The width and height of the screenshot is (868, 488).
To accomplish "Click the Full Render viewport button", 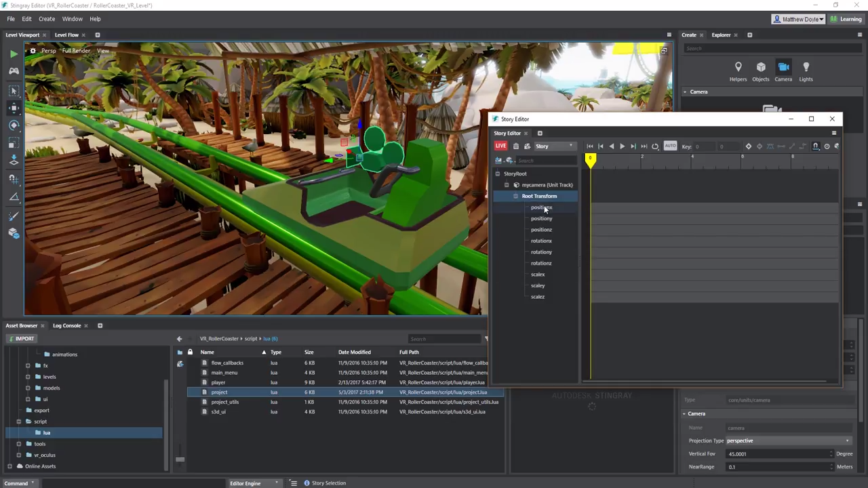I will [x=75, y=50].
